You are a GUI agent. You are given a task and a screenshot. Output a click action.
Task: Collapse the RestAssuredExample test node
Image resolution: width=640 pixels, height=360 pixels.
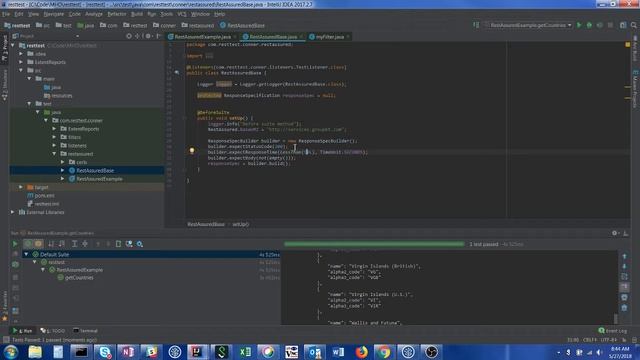(43, 270)
